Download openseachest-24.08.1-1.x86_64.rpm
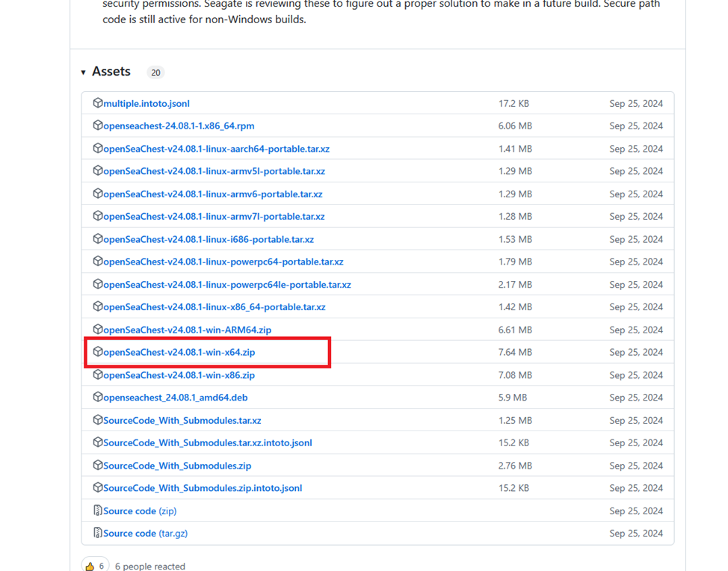Screen dimensions: 728x571 point(179,126)
